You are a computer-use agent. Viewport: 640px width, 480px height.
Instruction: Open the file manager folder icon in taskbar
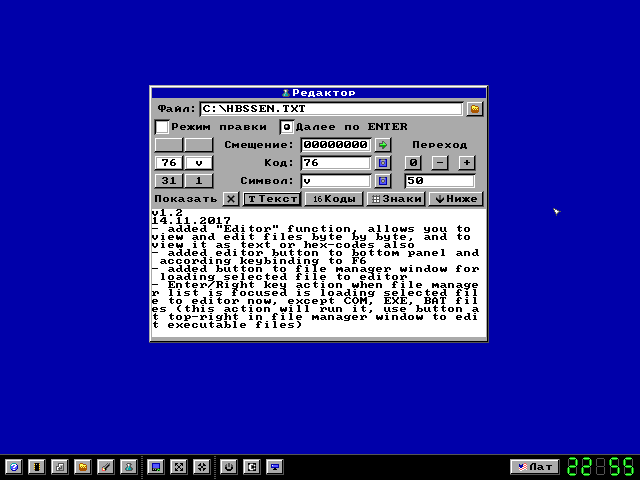(83, 466)
